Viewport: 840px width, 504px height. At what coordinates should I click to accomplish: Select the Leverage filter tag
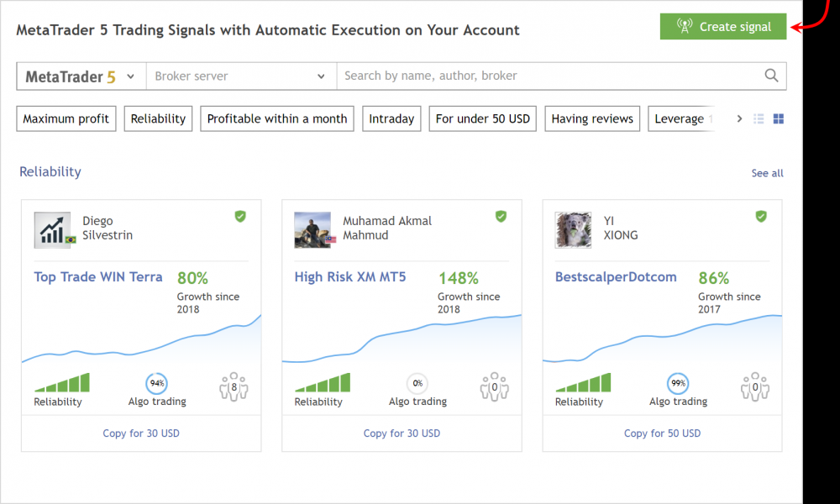click(x=681, y=118)
